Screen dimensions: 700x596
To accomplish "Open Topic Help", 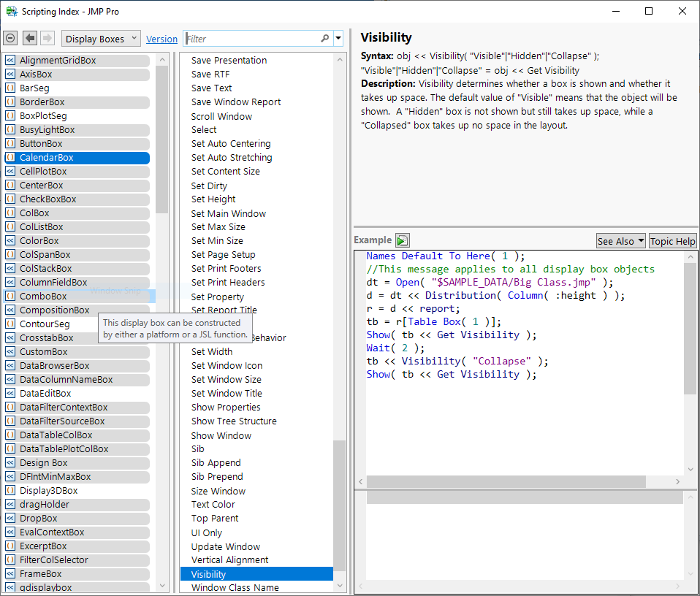I will click(x=672, y=241).
